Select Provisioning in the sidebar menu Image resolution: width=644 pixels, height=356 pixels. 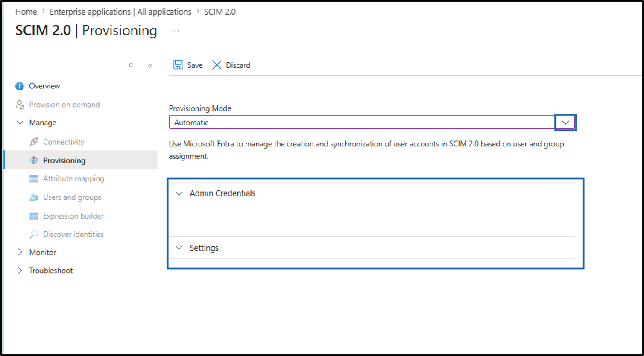(x=81, y=160)
